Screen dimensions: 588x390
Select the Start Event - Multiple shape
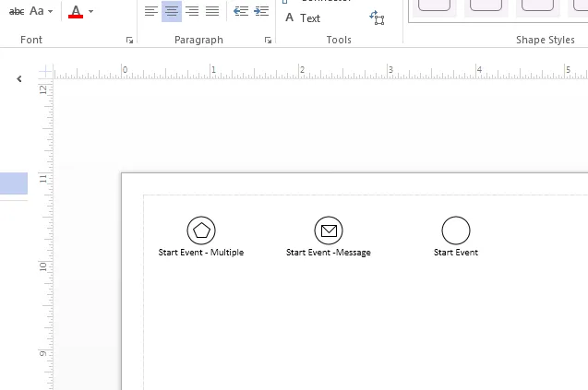click(201, 230)
